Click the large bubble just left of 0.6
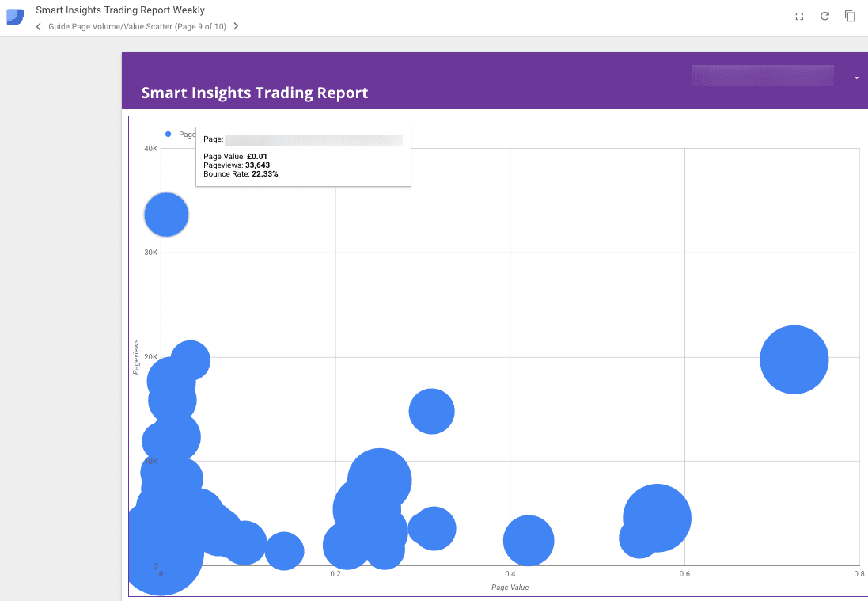Viewport: 868px width, 601px height. click(x=658, y=518)
